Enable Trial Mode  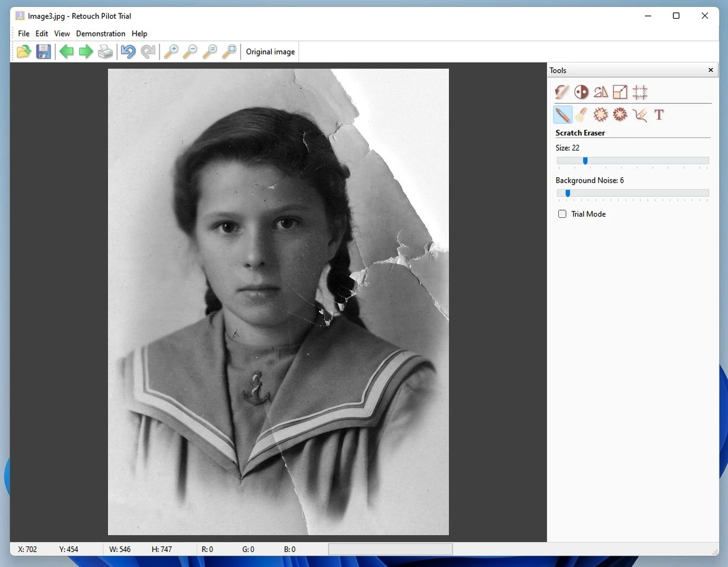coord(562,214)
